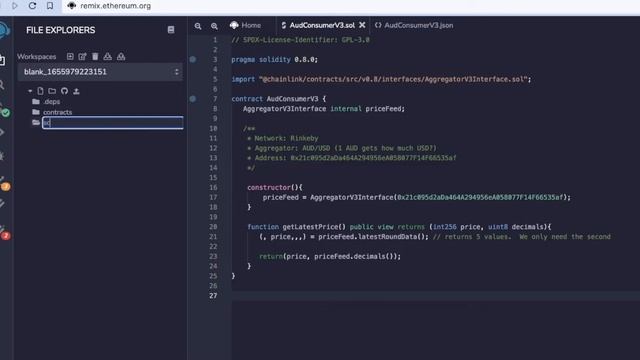Create a new file in the explorer
The height and width of the screenshot is (360, 640).
(x=40, y=91)
